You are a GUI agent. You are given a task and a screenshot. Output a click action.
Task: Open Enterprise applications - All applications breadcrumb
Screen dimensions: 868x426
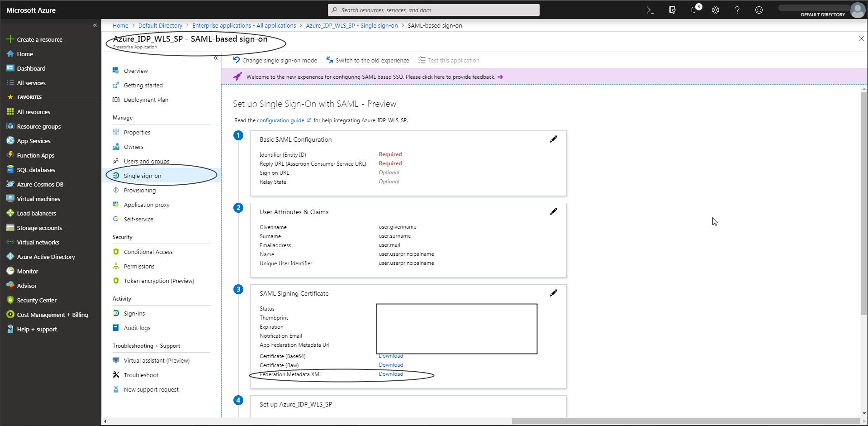[244, 25]
